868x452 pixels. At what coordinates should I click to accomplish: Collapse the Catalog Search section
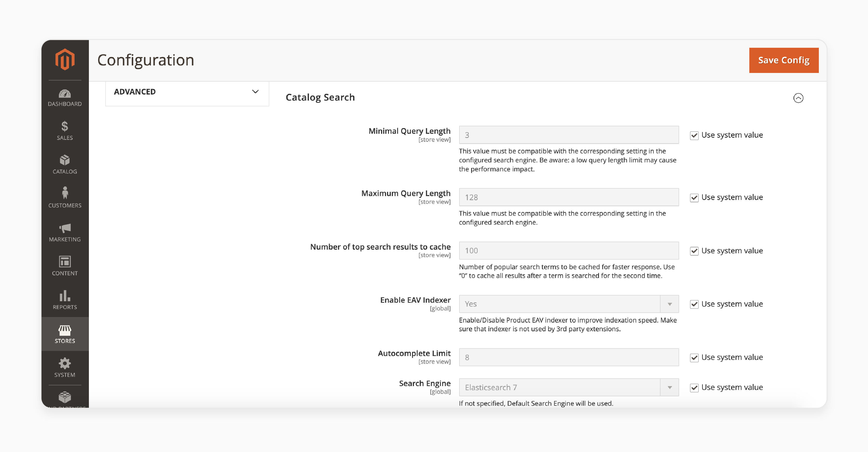(x=798, y=98)
